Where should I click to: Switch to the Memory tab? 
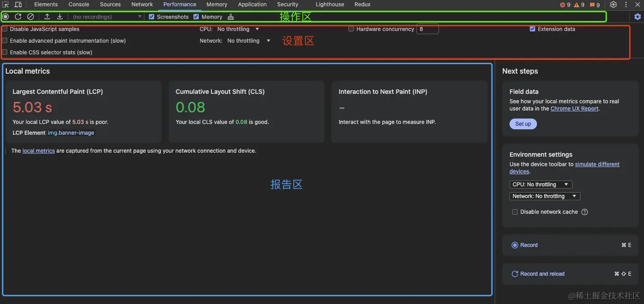[217, 4]
